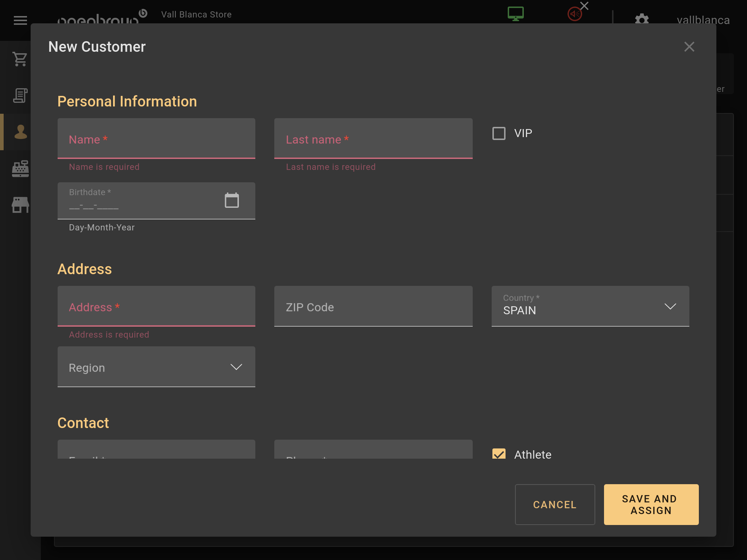The image size is (747, 560).
Task: Focus the Name input field
Action: click(x=156, y=139)
